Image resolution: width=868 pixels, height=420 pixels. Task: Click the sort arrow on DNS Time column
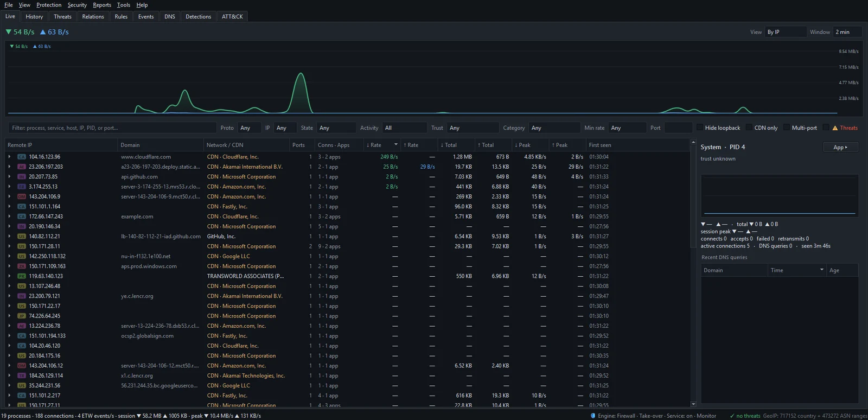click(821, 270)
